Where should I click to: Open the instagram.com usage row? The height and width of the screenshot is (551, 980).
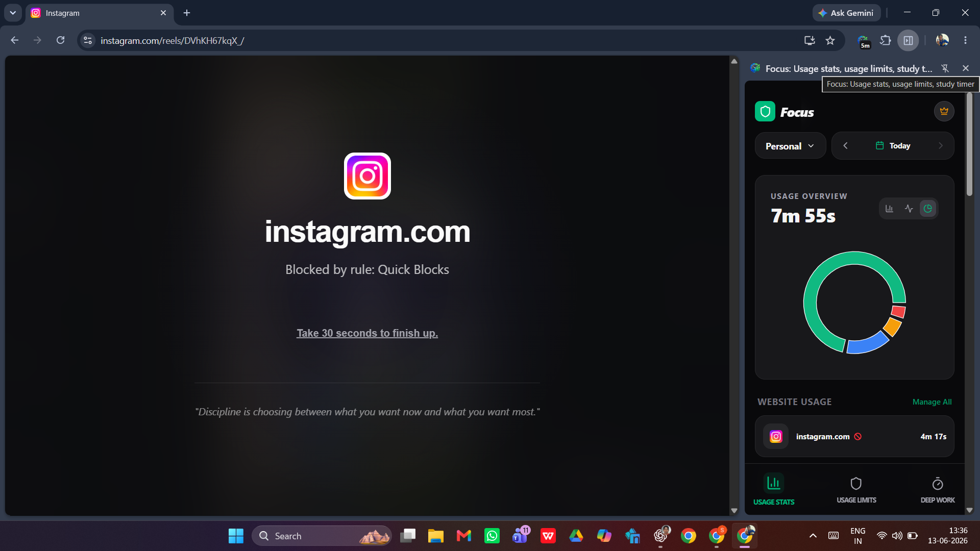(854, 437)
